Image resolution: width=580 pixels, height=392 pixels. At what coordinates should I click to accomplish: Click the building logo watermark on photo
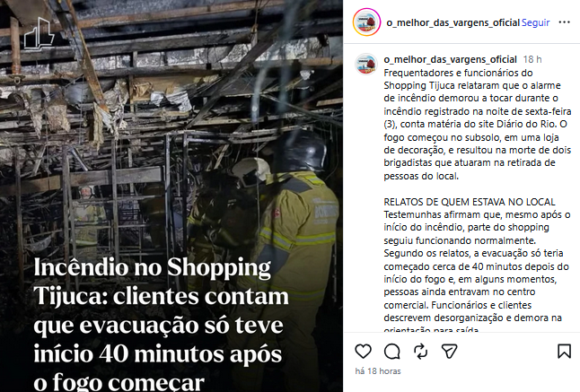[x=39, y=33]
